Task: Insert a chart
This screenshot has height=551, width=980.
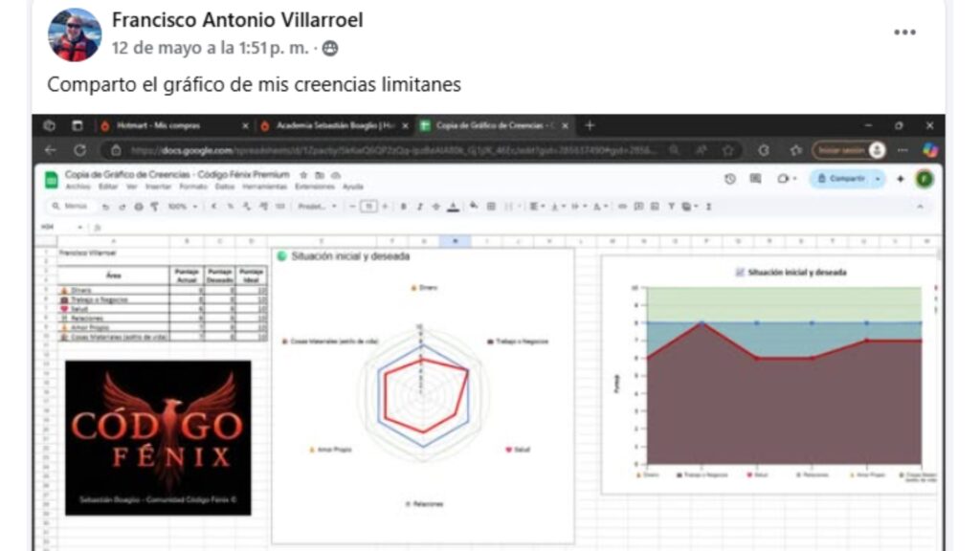Action: (x=655, y=207)
